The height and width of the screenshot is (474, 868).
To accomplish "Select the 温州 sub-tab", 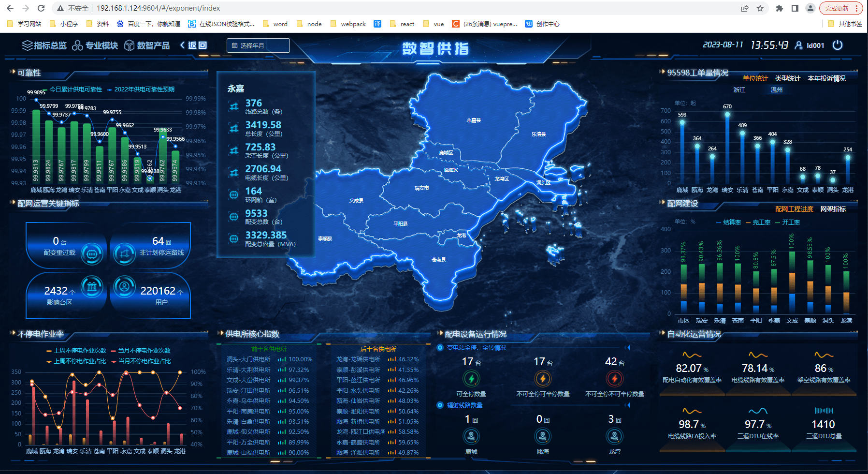I will 777,90.
